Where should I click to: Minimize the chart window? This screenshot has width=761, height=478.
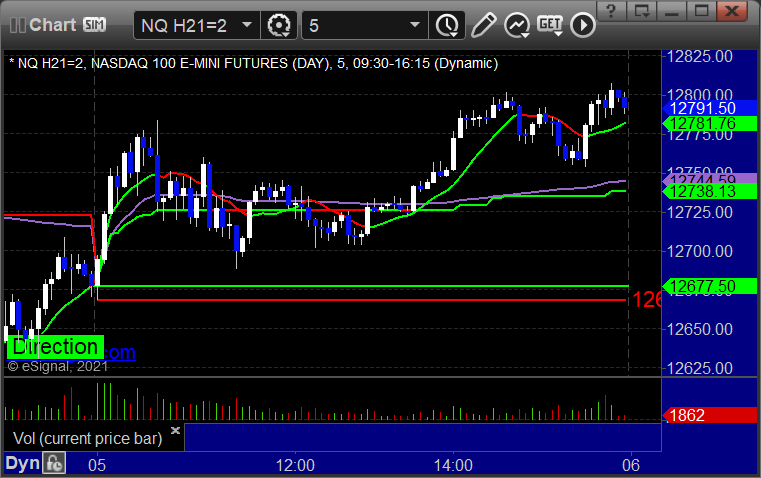click(671, 10)
